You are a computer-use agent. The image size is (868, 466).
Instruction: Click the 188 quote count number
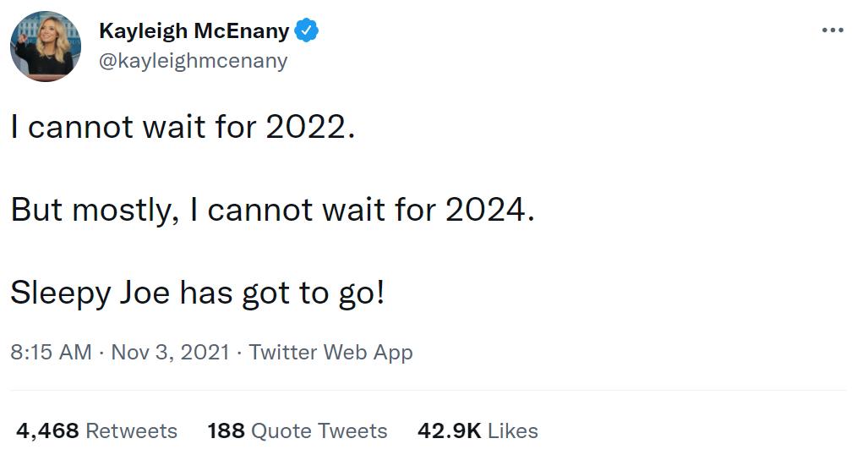(x=226, y=430)
